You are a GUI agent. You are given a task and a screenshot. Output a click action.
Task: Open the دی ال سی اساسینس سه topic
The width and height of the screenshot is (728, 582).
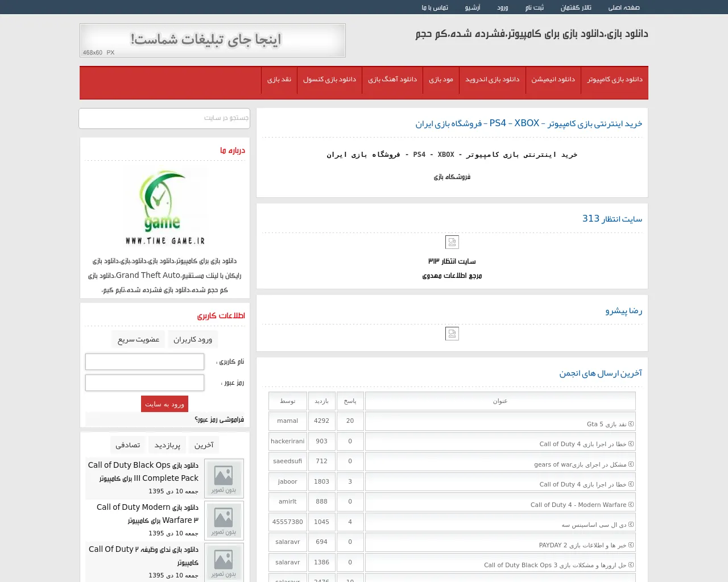[x=594, y=525]
